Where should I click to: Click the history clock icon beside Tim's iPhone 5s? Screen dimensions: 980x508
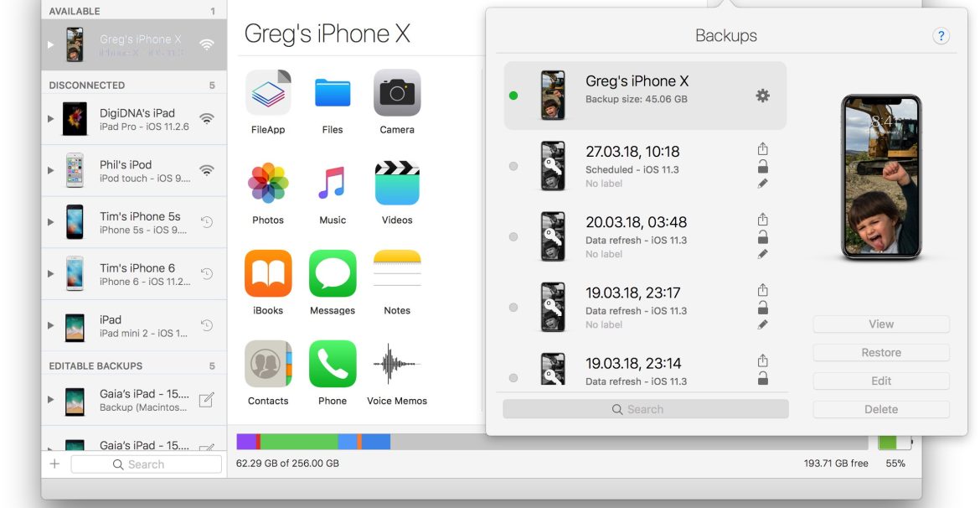click(x=207, y=221)
